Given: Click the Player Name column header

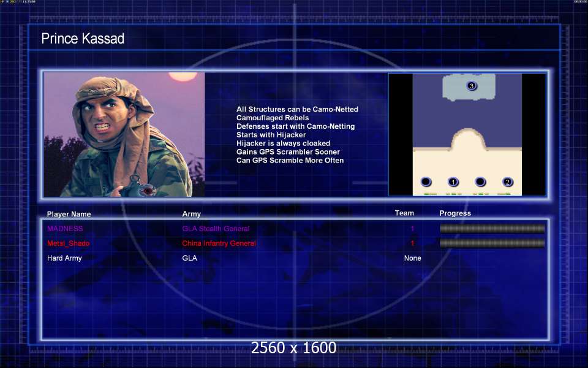Looking at the screenshot, I should point(69,214).
